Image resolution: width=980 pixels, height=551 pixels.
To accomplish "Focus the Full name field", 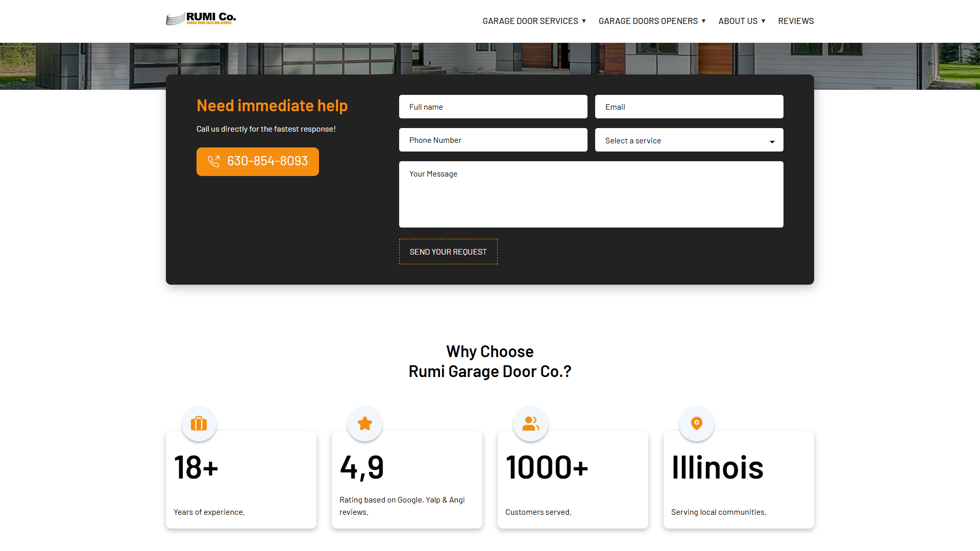I will point(493,107).
